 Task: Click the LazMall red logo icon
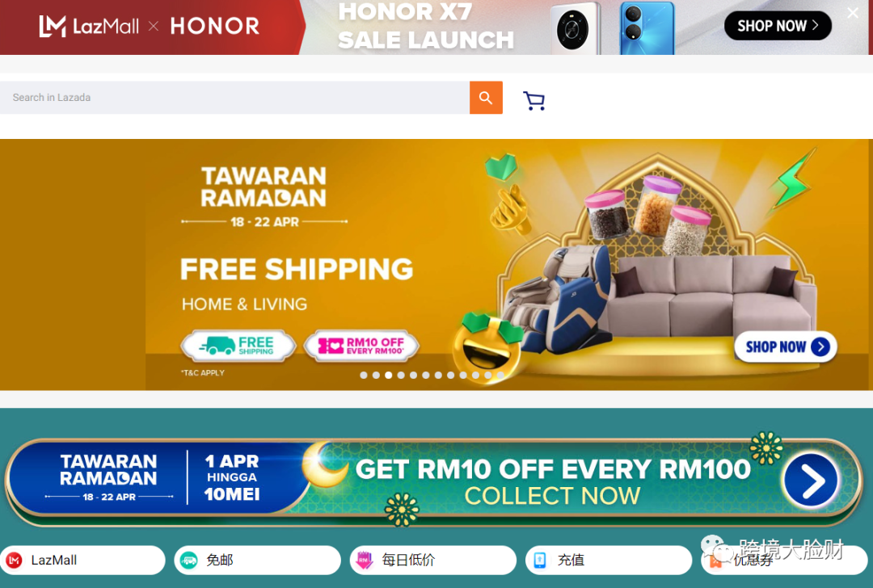pos(14,561)
